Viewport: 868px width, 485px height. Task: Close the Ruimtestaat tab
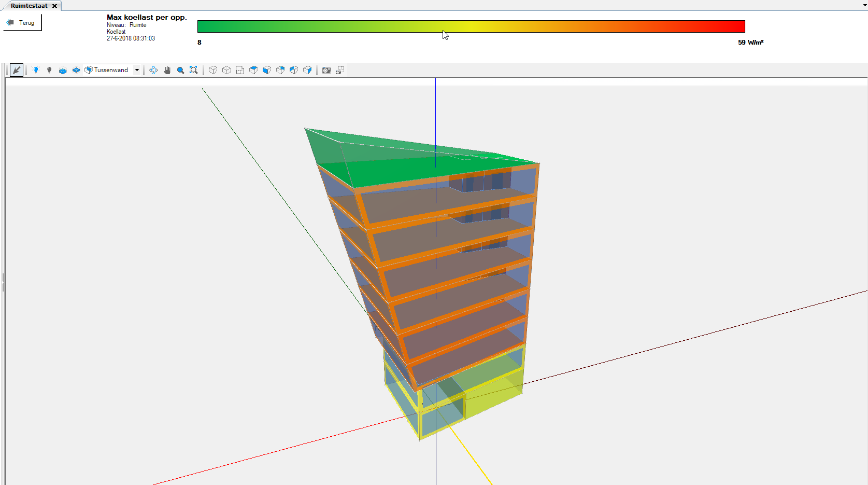54,6
